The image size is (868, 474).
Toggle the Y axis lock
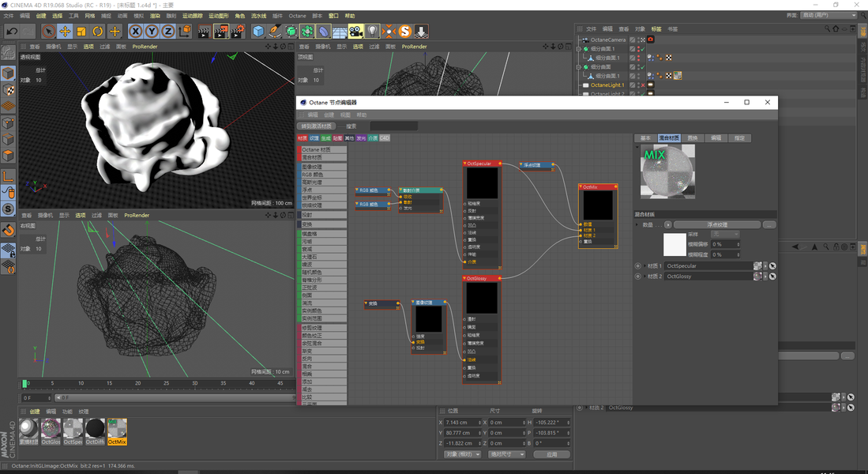pyautogui.click(x=152, y=32)
